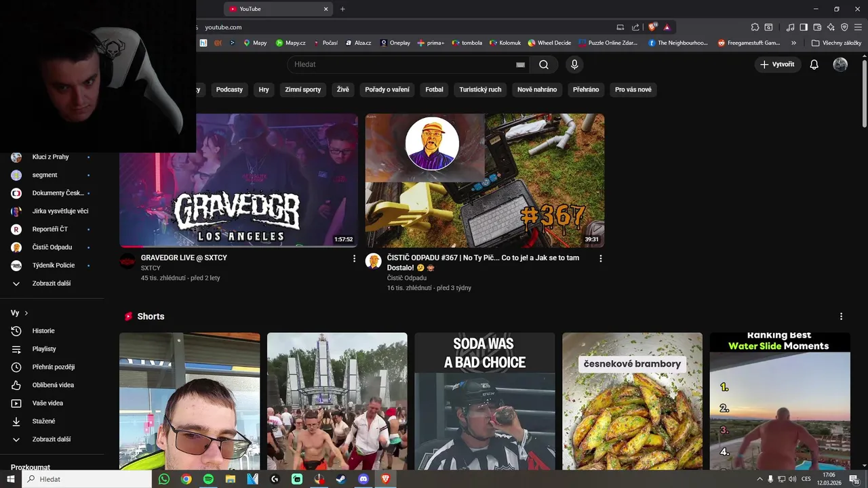The height and width of the screenshot is (488, 868).
Task: Open SXTCY channel avatar
Action: coord(127,262)
